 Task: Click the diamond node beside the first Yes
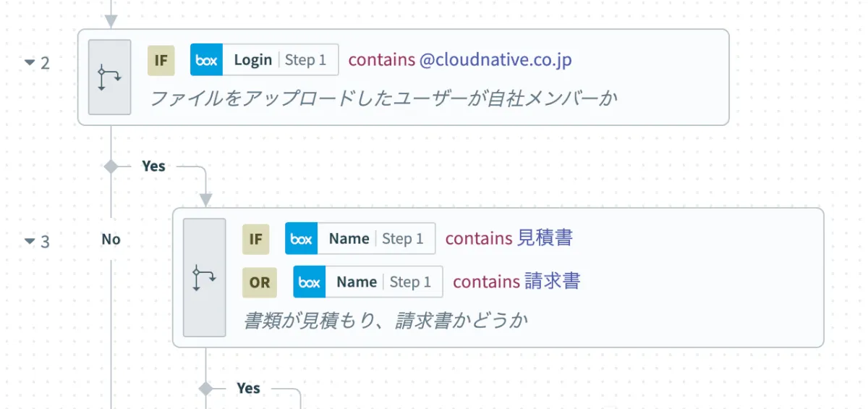click(x=111, y=166)
